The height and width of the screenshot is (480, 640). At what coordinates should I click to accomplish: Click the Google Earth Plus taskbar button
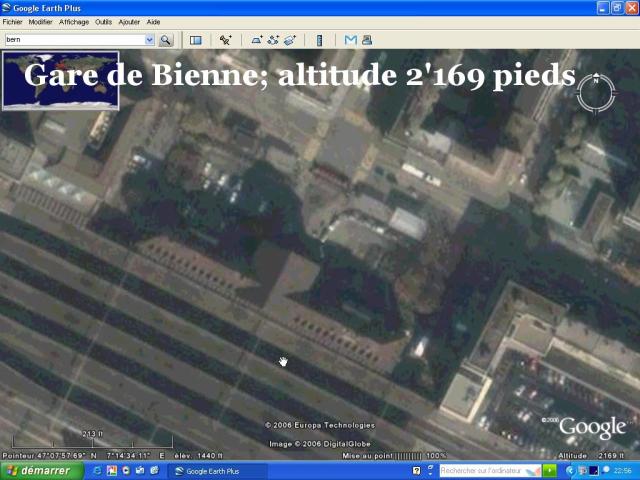point(217,471)
